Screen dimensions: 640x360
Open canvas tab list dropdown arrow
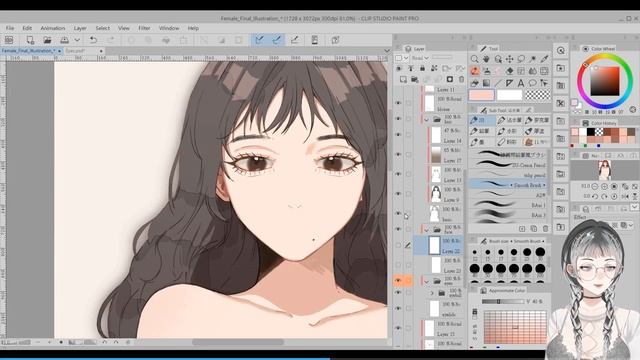coord(387,51)
